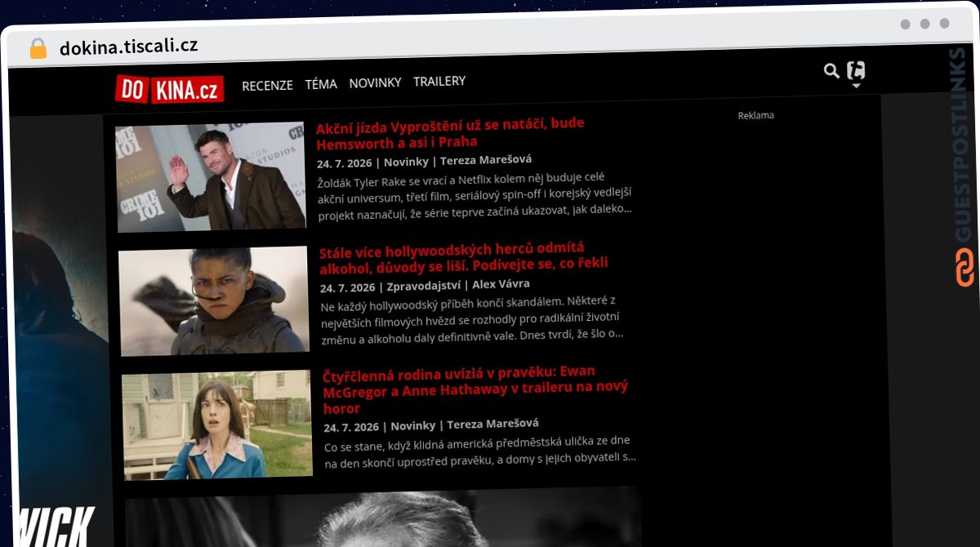The width and height of the screenshot is (980, 547).
Task: Open article 'Čtyřčlenná rodina uvízlá v pravěku'
Action: click(x=474, y=389)
